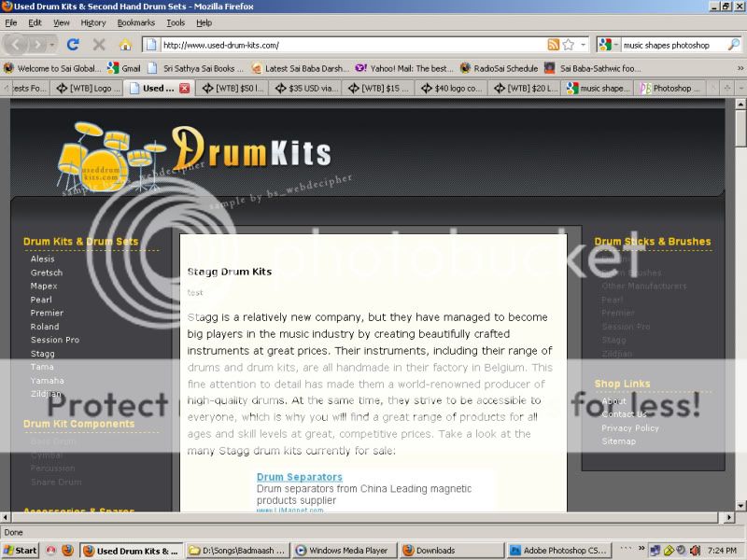Open the Gretsch drum kits link
This screenshot has width=747, height=560.
coord(47,273)
